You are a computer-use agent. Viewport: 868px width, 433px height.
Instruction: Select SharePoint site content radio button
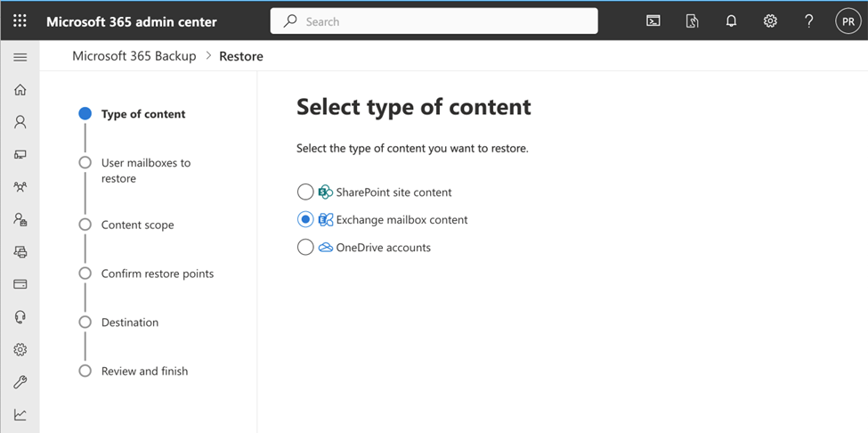[x=305, y=192]
